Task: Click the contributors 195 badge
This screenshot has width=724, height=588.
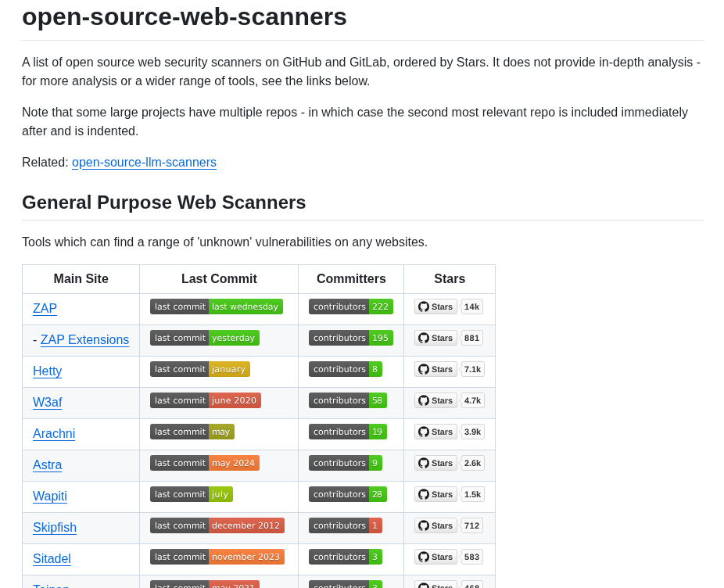Action: [351, 338]
